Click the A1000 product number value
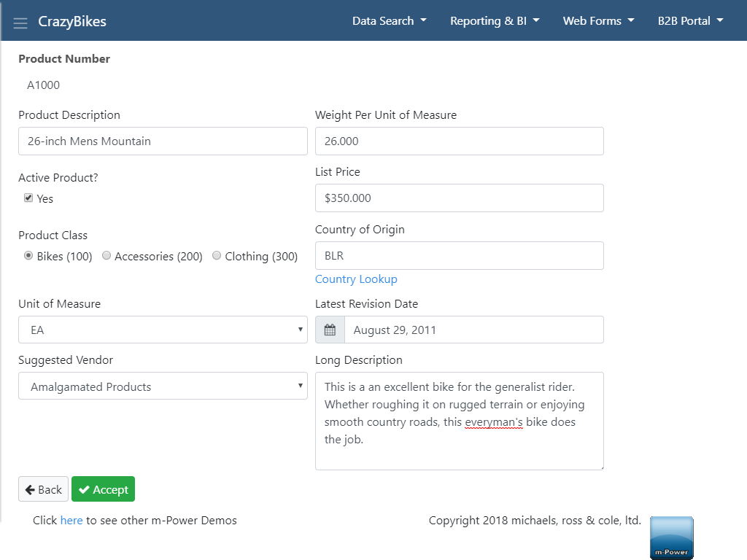This screenshot has width=747, height=560. (x=43, y=85)
